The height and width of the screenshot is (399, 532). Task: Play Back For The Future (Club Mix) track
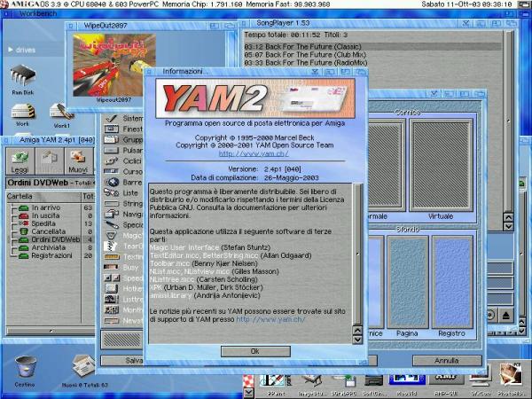point(372,55)
